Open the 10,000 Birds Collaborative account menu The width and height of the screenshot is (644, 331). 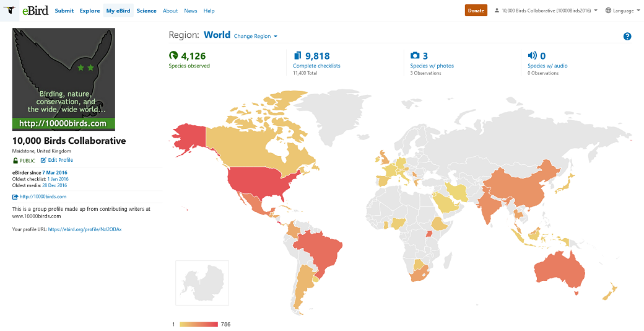pyautogui.click(x=546, y=11)
